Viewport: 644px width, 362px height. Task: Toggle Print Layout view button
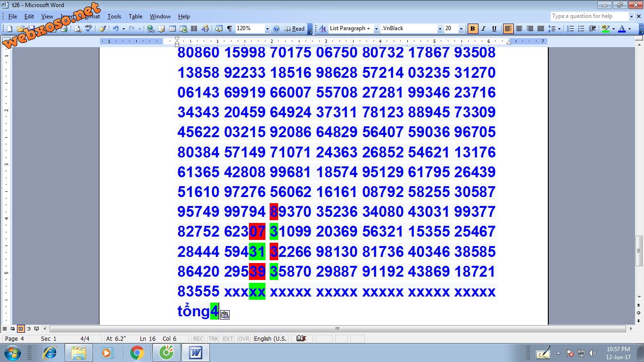click(x=21, y=329)
